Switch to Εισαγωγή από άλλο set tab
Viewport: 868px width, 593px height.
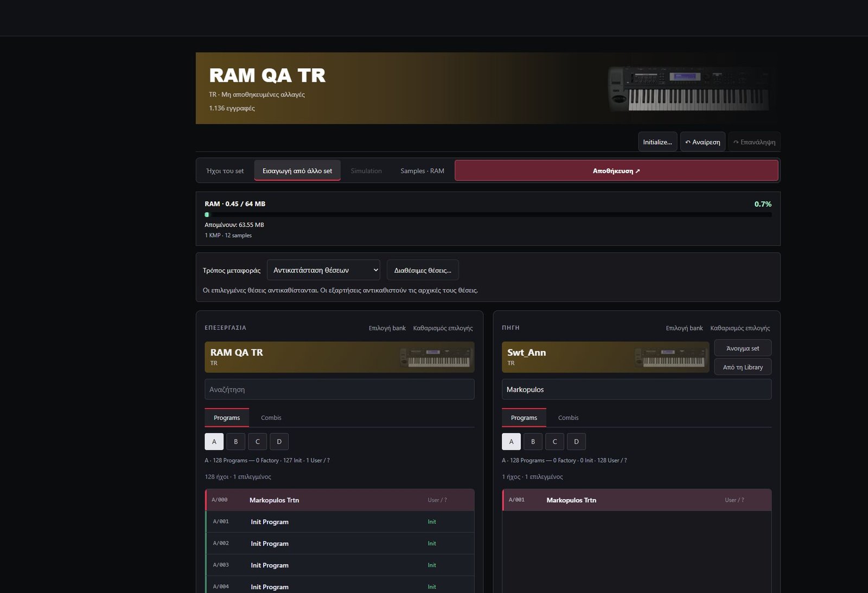point(297,171)
